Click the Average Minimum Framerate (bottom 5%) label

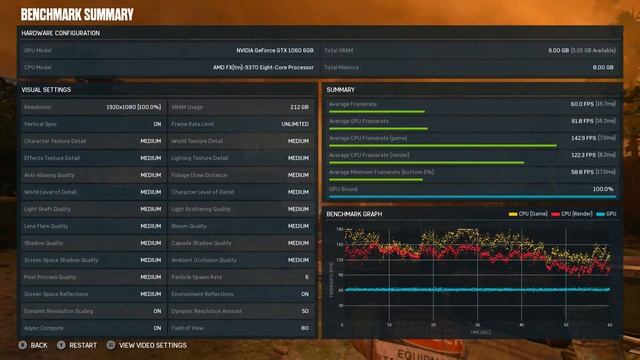coord(381,172)
